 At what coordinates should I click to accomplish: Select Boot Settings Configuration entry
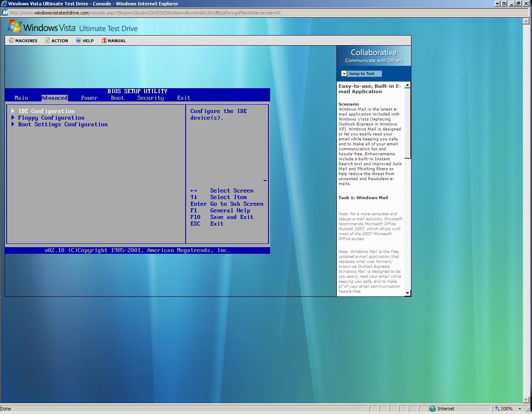(63, 124)
